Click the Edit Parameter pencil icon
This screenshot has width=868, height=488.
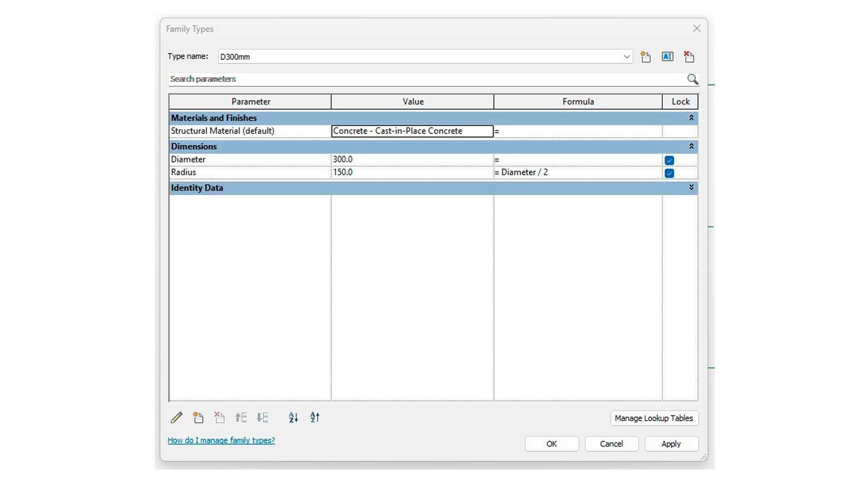(177, 418)
